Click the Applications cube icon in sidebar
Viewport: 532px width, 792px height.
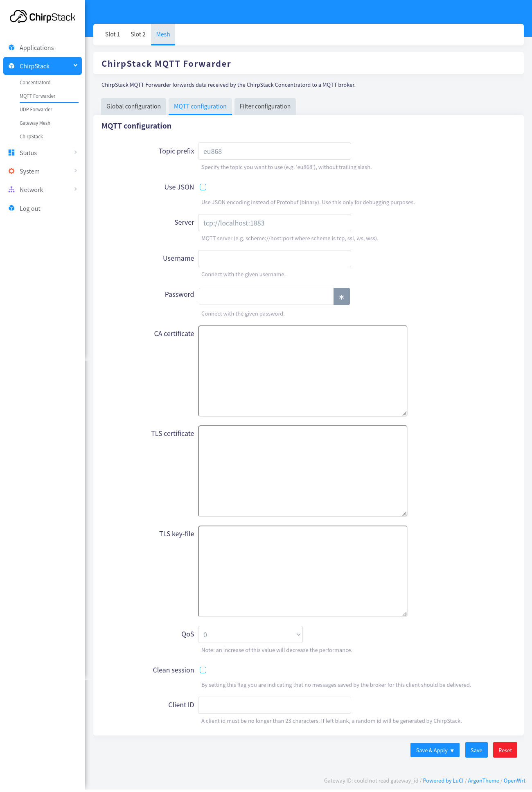pos(11,47)
